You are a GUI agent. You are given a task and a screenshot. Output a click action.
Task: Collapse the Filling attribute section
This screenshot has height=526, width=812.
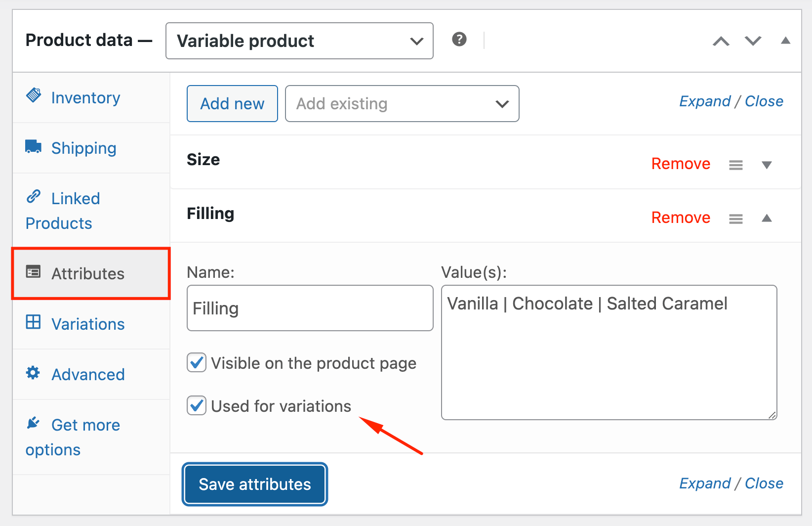pos(767,218)
